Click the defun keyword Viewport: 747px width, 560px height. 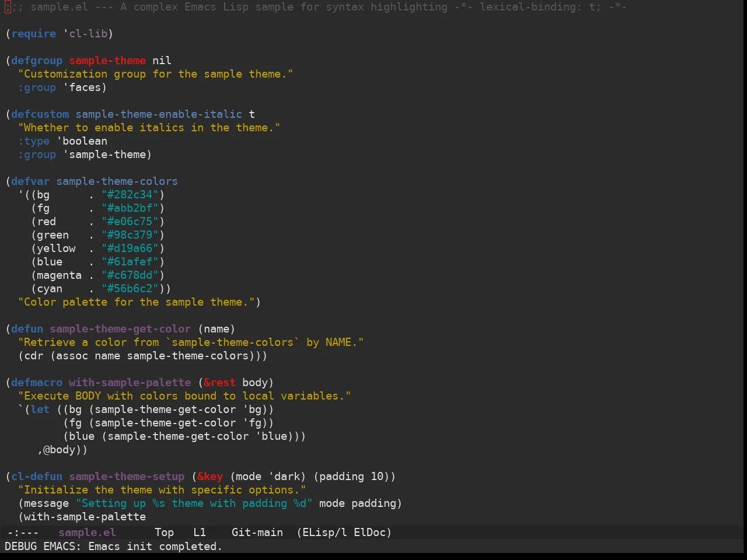[x=27, y=329]
